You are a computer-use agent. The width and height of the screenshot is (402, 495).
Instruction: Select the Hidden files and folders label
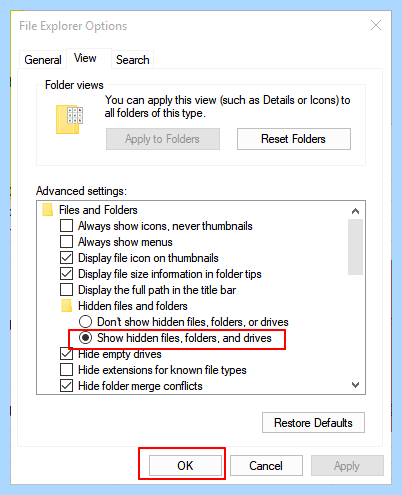coord(133,306)
